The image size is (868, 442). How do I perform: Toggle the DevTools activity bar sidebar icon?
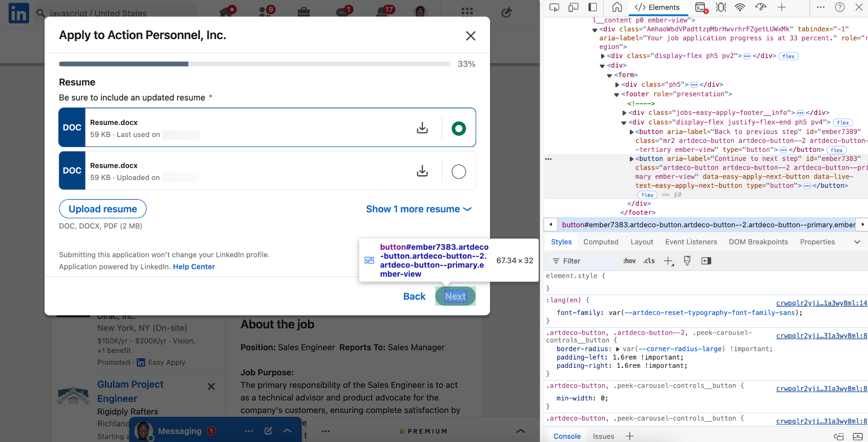[592, 7]
